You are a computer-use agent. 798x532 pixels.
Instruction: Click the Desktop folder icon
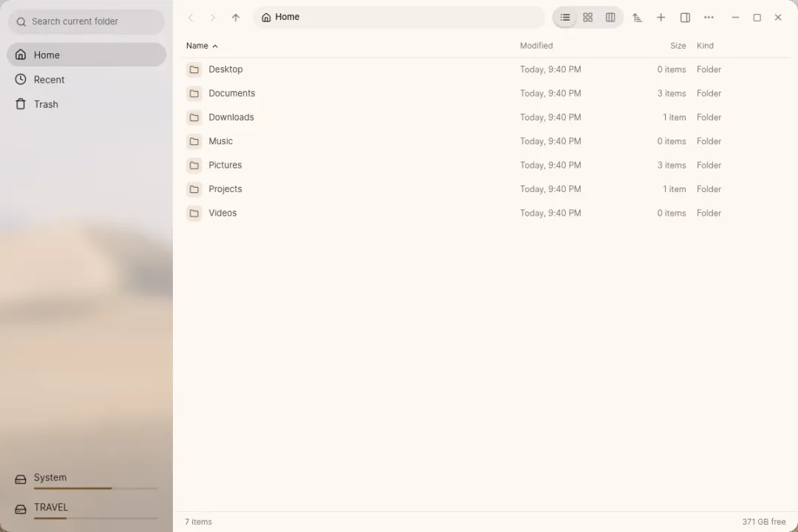coord(194,69)
